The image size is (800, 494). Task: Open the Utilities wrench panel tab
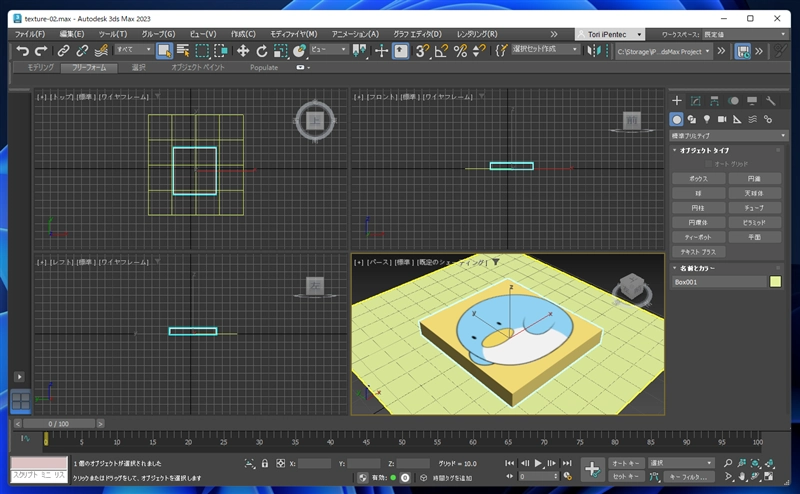coord(770,101)
